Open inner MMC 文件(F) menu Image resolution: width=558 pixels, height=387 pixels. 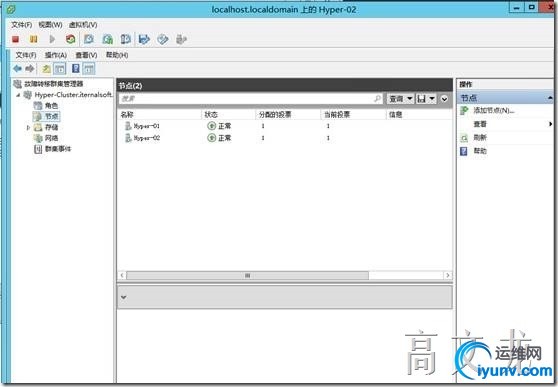point(26,55)
